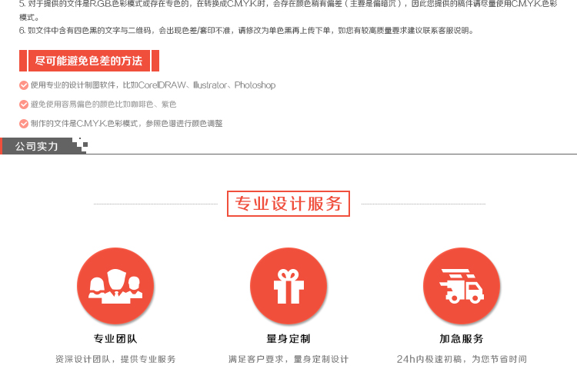Viewport: 577px width, 392px height.
Task: Click the 24h内极速初稿 description text
Action: pos(462,359)
